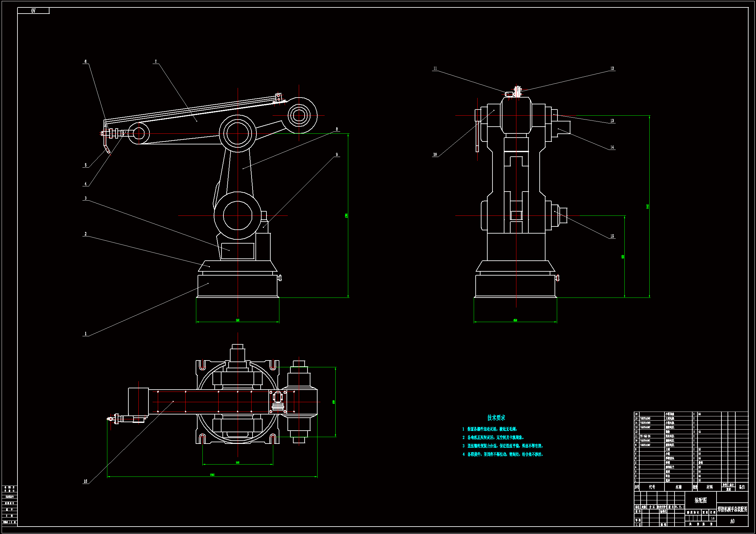
Task: Click the 技术要求 heading text
Action: pyautogui.click(x=496, y=417)
